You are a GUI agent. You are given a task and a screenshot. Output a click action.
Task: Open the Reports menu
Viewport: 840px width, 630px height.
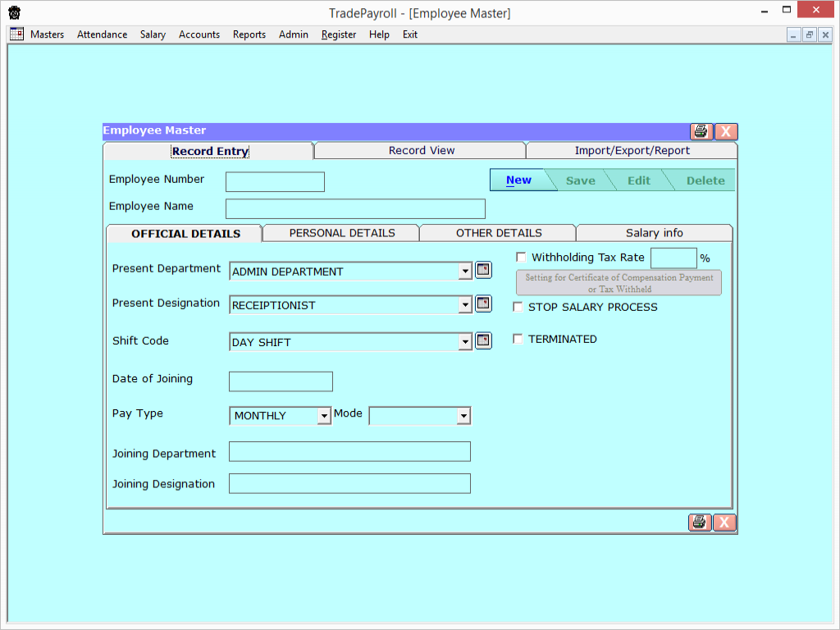tap(249, 34)
